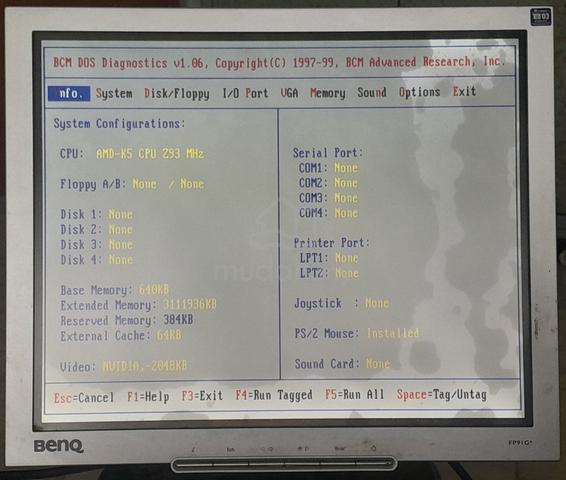The height and width of the screenshot is (480, 566).
Task: Click the Video NVIDIA entry
Action: (x=145, y=366)
